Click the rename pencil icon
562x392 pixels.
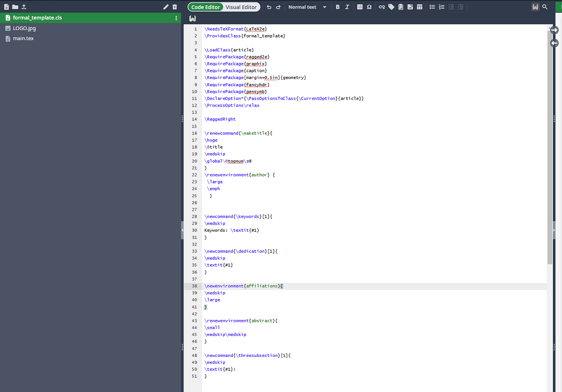click(166, 7)
